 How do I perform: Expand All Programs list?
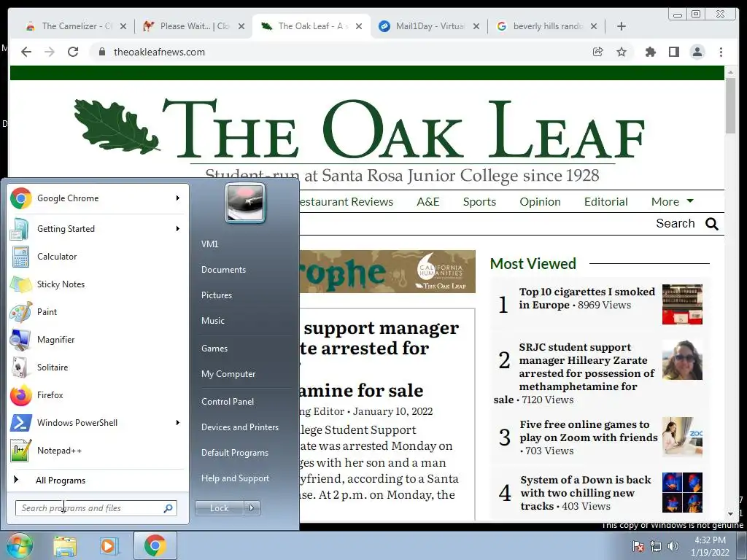[60, 480]
